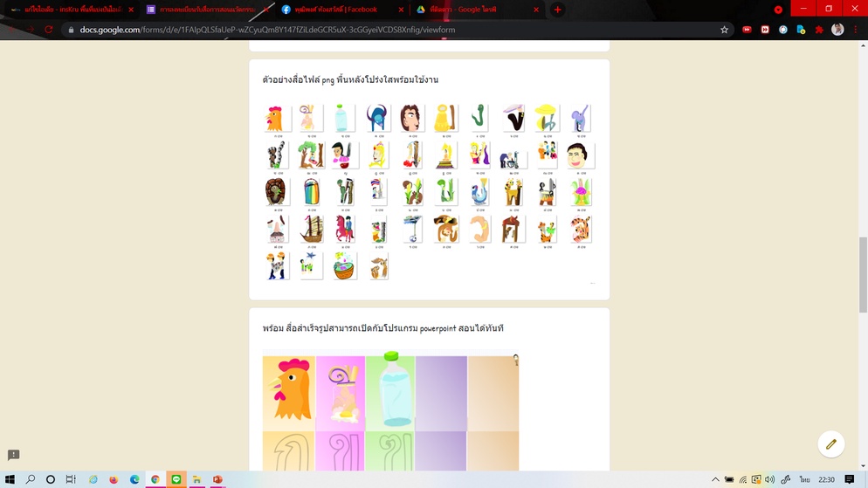
Task: Click the report a problem feedback icon
Action: click(13, 456)
